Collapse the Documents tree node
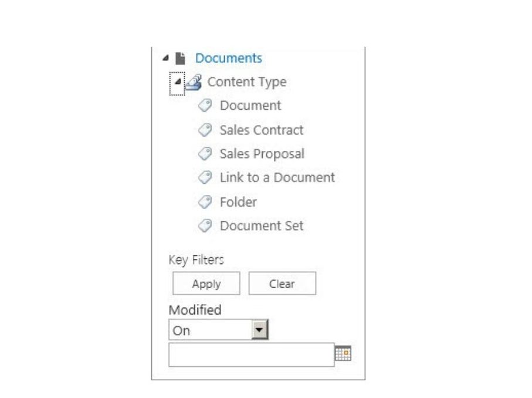 point(166,58)
